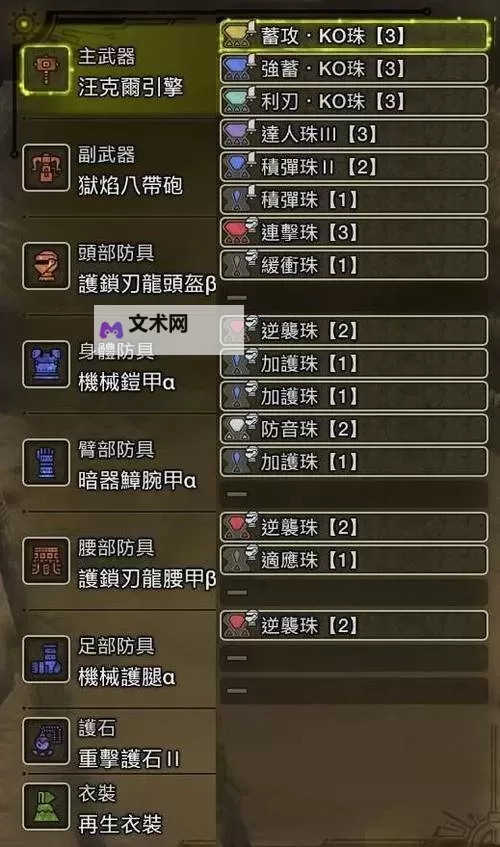Click the 連擊珠【3】 decoration row

(x=354, y=232)
